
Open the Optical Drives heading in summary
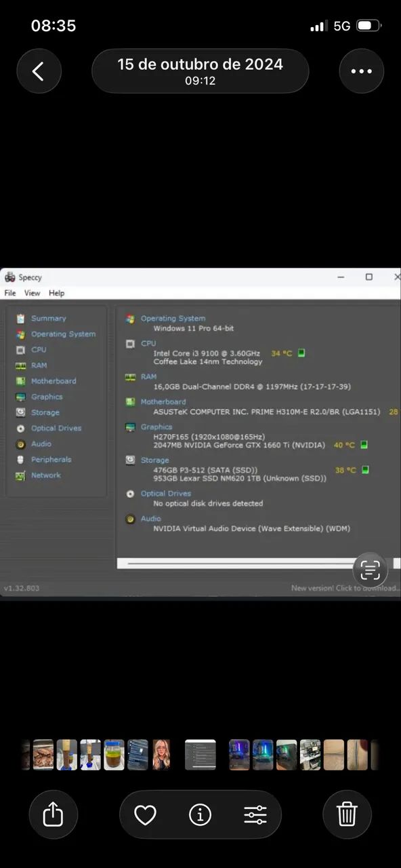(166, 493)
